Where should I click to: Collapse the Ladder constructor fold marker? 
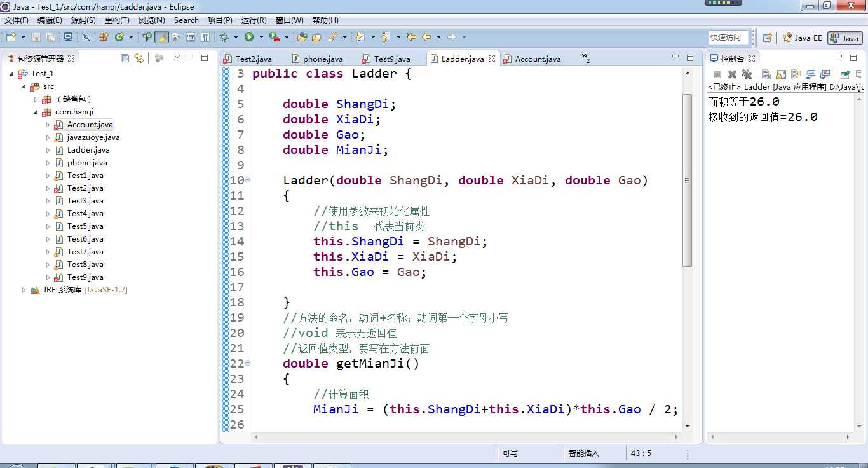tap(248, 181)
